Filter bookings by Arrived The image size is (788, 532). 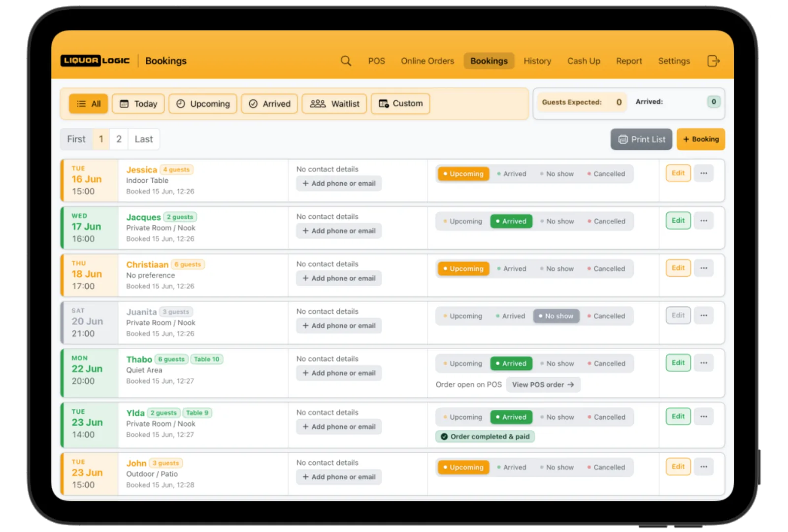(269, 104)
